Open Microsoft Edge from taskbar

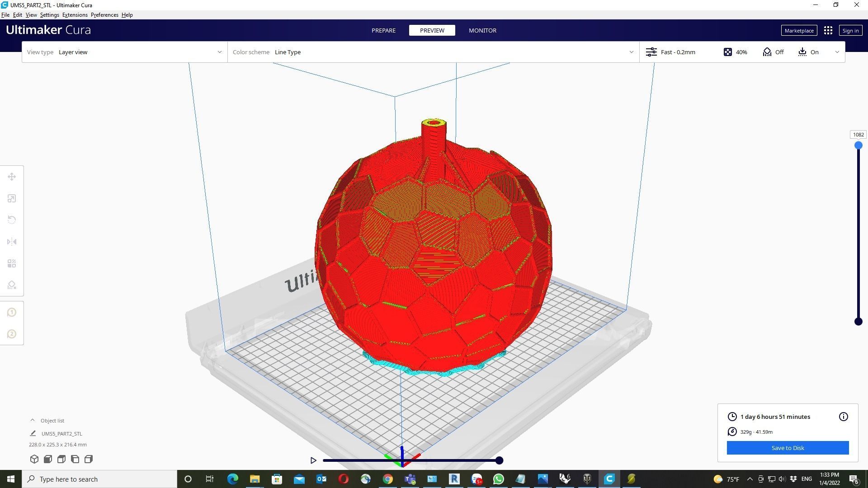pyautogui.click(x=232, y=479)
